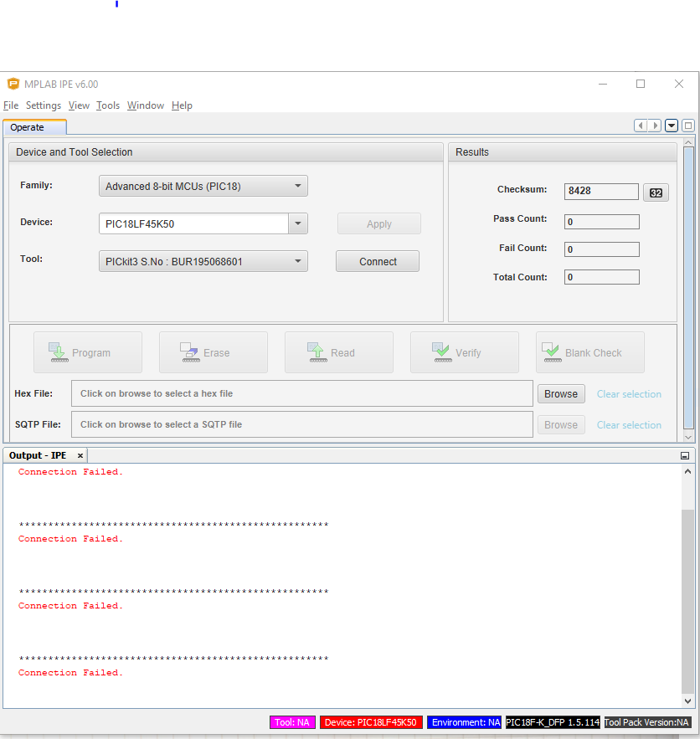700x739 pixels.
Task: Click the Total Count field
Action: [602, 277]
